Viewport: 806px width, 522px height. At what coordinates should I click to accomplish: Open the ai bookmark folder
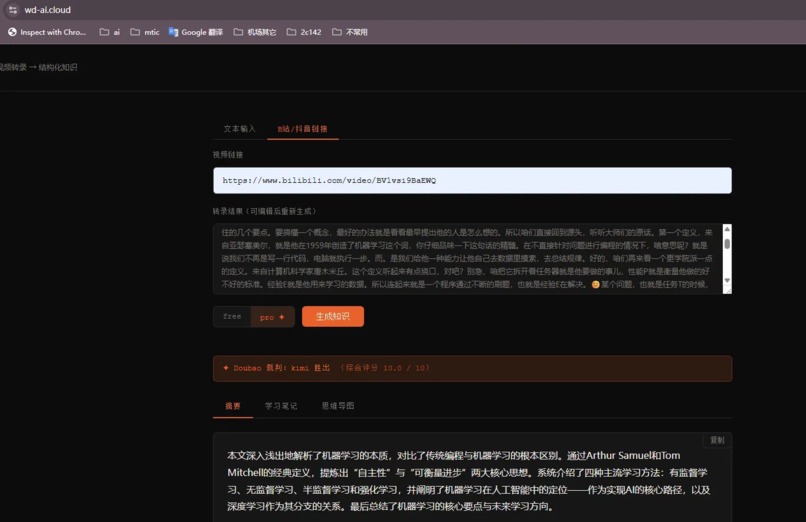coord(109,32)
